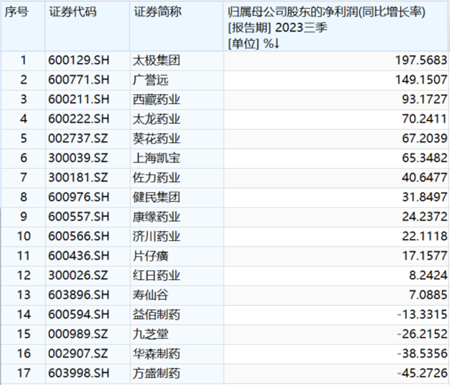This screenshot has height=385, width=450.
Task: Select the stock code 600771.SH
Action: [x=79, y=80]
